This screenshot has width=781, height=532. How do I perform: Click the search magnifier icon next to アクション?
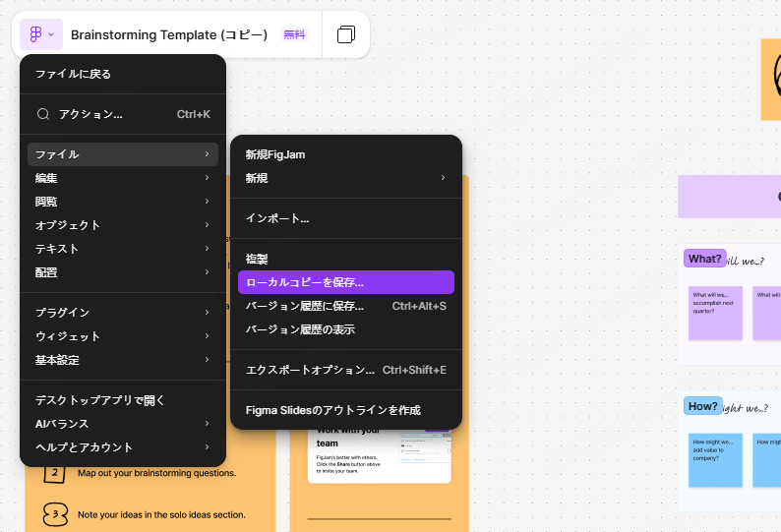pos(43,114)
